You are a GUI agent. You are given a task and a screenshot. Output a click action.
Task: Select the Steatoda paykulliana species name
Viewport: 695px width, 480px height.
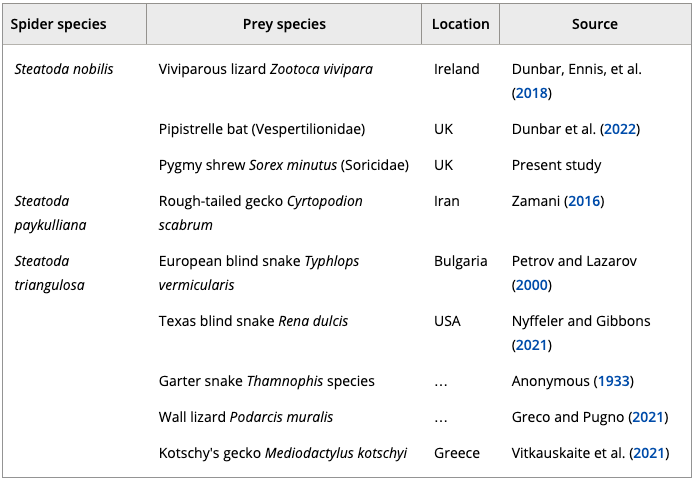pos(50,213)
